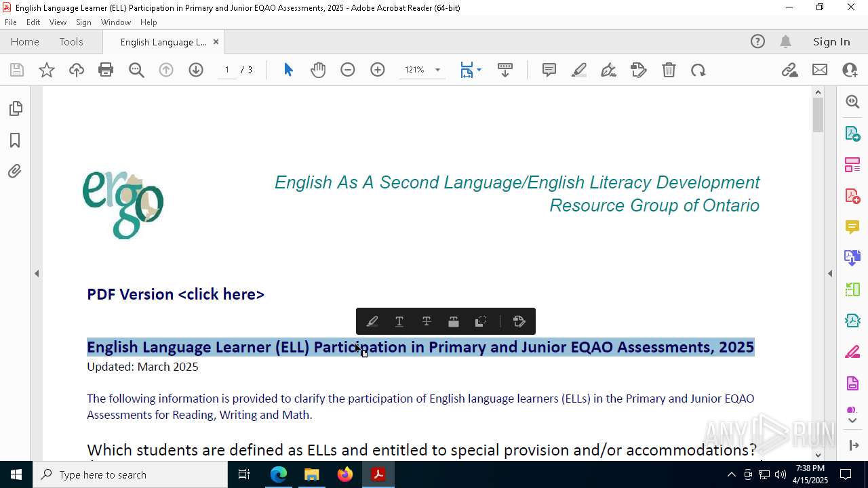Upload the file using the cloud icon
Screen dimensions: 868x488
point(77,70)
